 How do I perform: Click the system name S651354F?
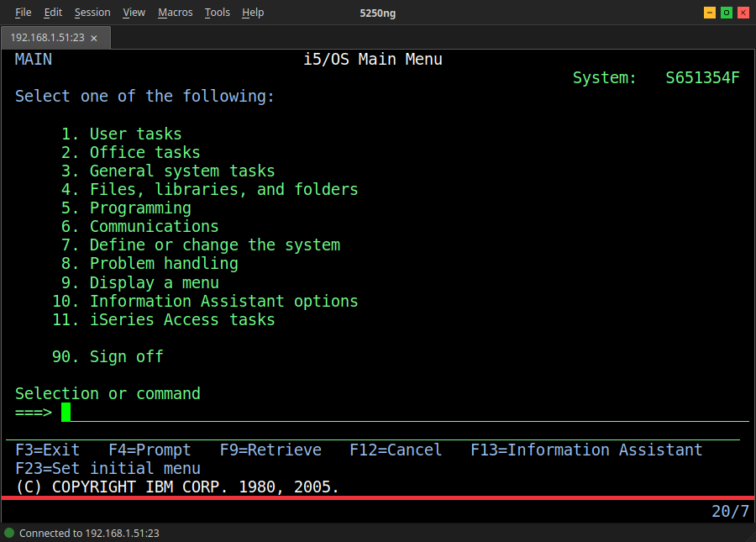coord(702,77)
